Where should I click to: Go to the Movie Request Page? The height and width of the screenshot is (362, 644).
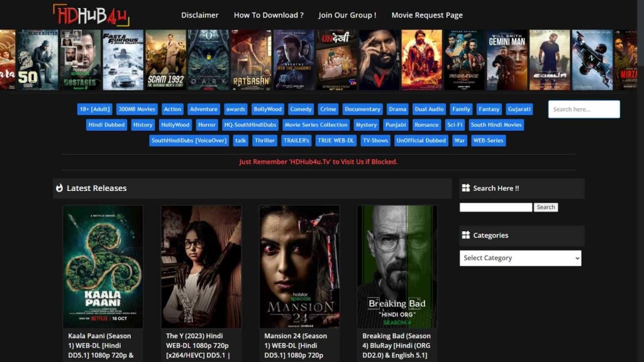tap(427, 15)
